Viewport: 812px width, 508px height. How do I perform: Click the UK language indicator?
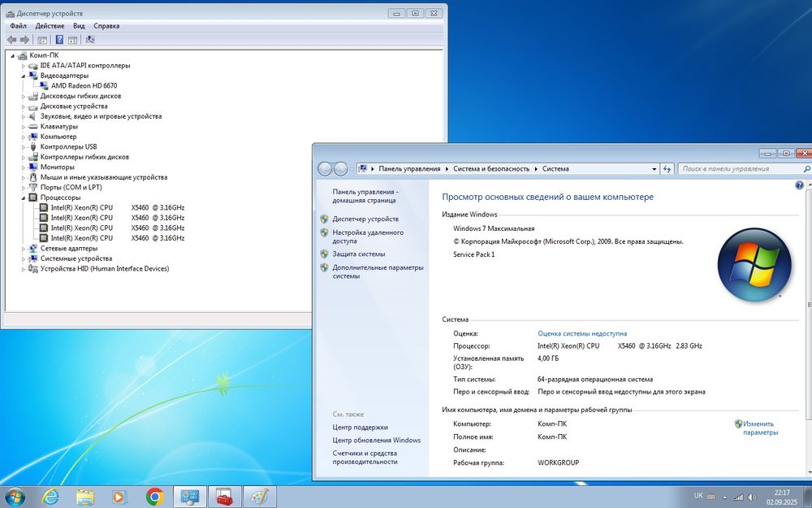pos(698,496)
